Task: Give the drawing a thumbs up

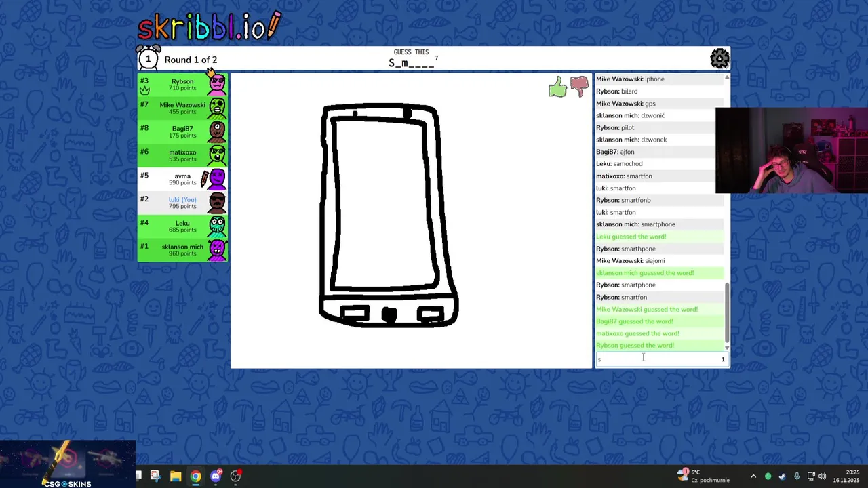Action: (557, 87)
